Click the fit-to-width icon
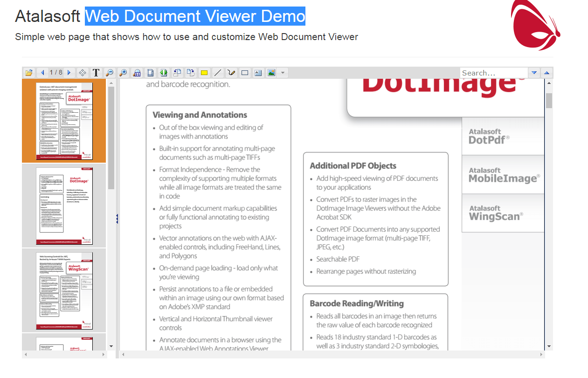This screenshot has height=378, width=588. pos(163,73)
